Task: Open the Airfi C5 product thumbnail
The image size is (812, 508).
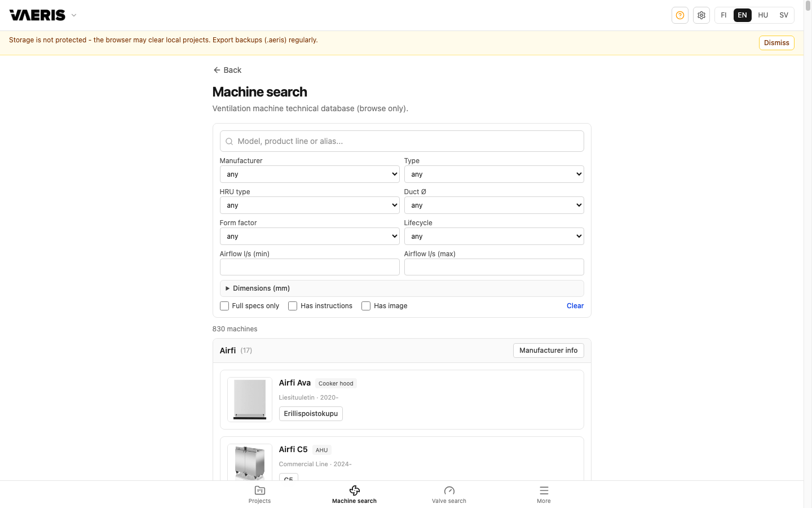Action: click(250, 462)
